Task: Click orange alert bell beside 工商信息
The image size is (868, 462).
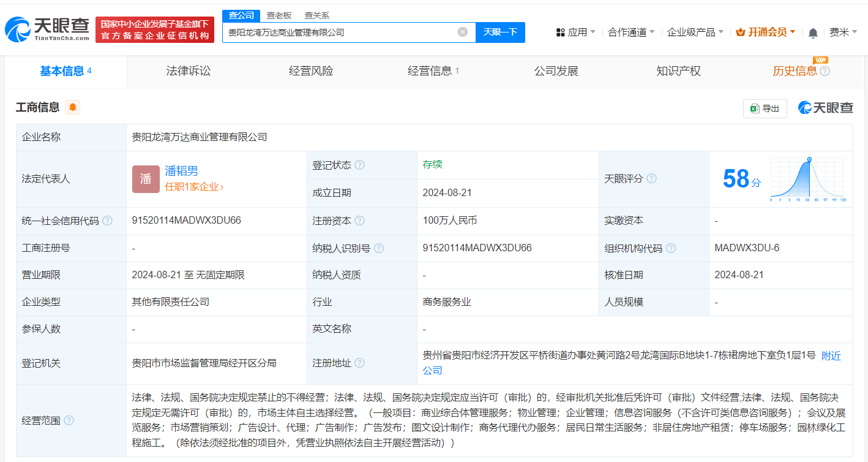Action: [73, 108]
